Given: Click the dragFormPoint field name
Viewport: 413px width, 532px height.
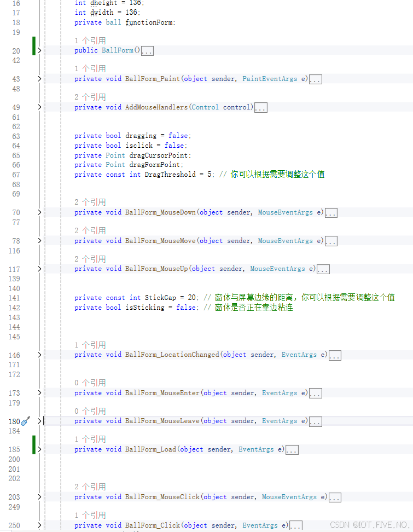Looking at the screenshot, I should [x=155, y=165].
